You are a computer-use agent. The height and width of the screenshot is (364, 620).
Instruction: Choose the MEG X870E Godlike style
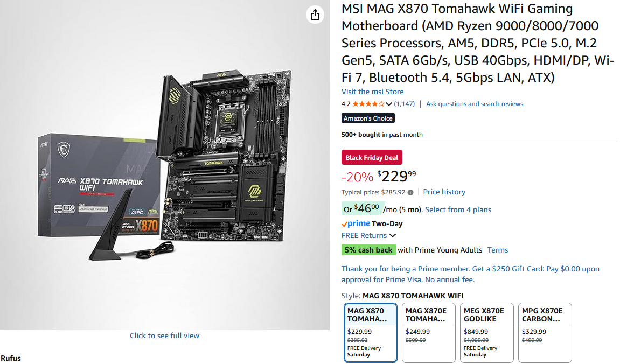[x=486, y=332]
